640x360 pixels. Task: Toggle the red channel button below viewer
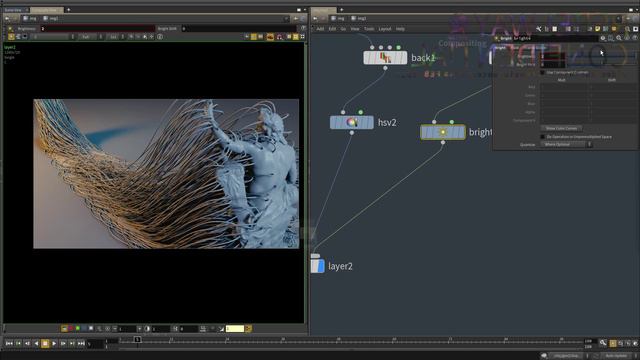point(71,329)
